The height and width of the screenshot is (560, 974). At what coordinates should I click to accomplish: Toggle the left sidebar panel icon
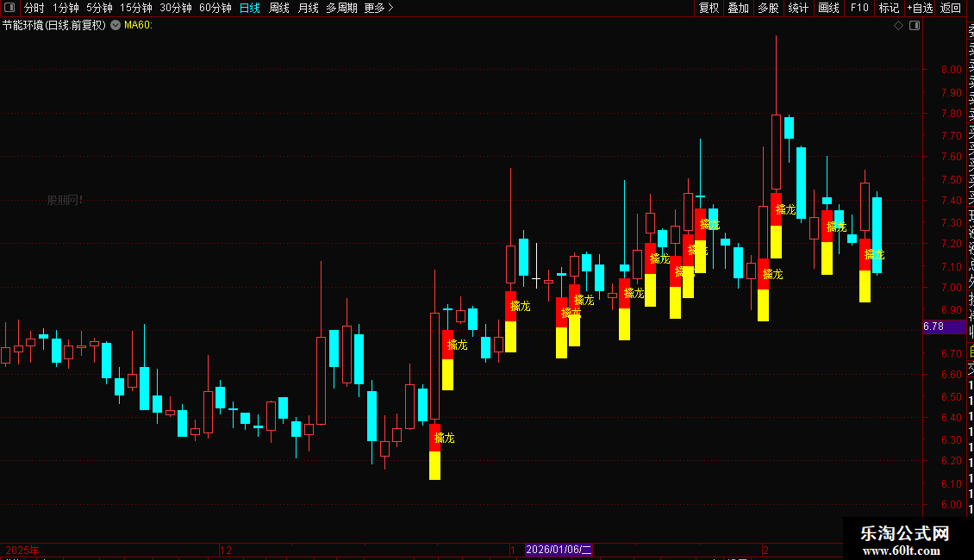pos(9,8)
